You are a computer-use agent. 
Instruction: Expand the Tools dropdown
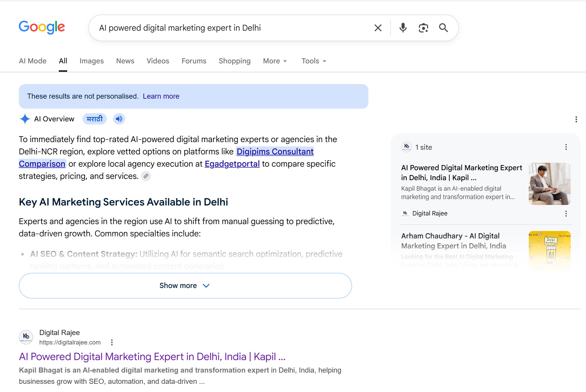(x=314, y=61)
